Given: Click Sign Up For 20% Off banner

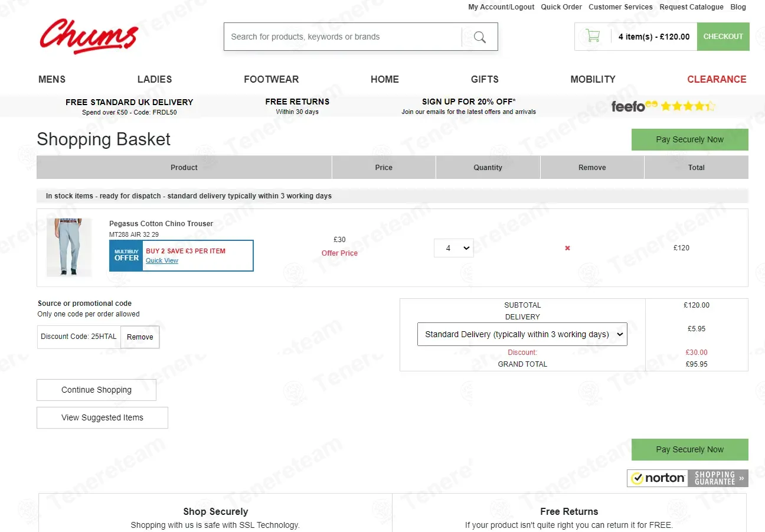Looking at the screenshot, I should [x=469, y=106].
